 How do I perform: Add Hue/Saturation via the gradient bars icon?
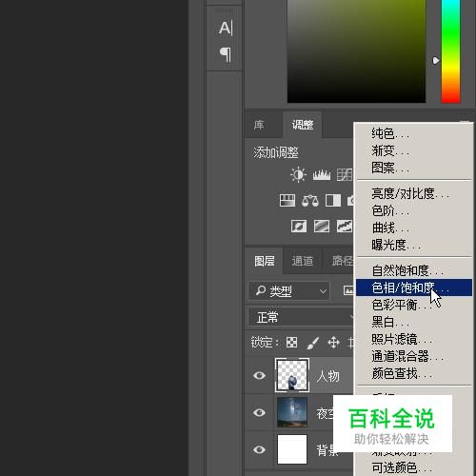[x=288, y=201]
